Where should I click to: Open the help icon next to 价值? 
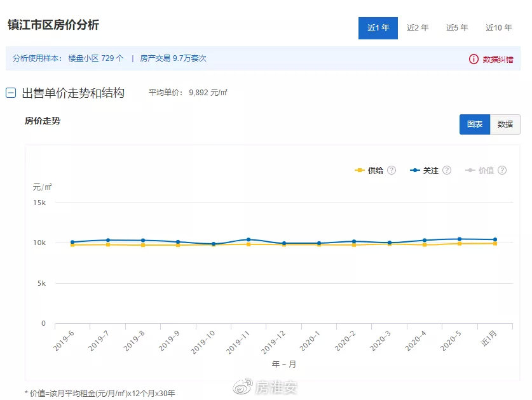click(x=502, y=170)
